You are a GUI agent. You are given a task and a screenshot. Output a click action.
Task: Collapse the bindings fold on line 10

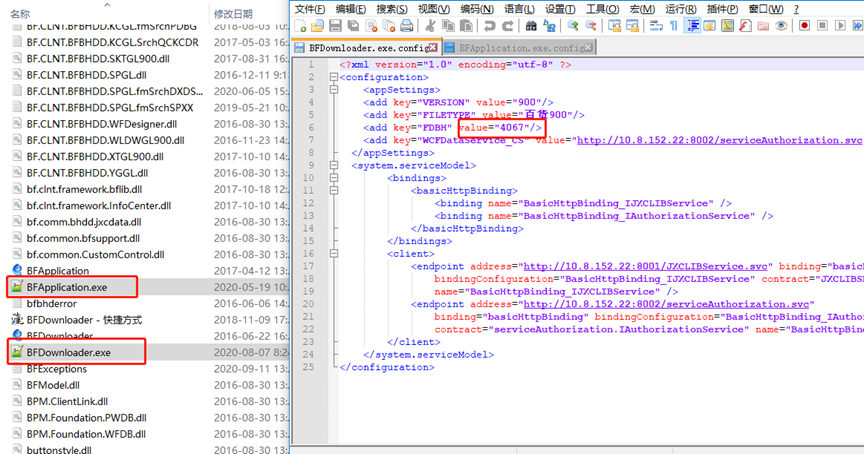333,178
